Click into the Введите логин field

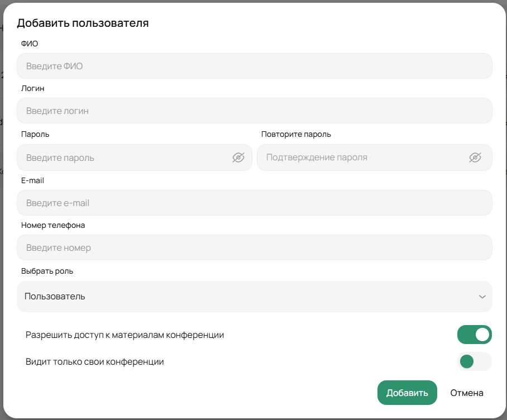coord(254,111)
